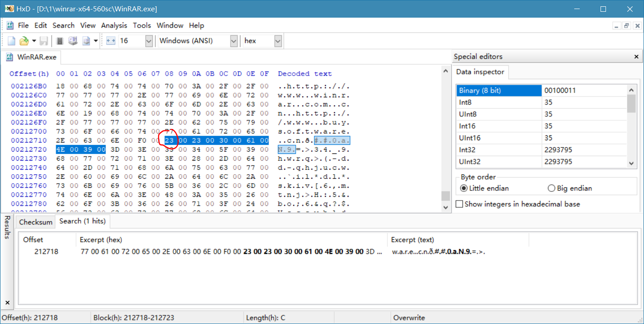The width and height of the screenshot is (644, 324).
Task: Close the inner WinRAR.exe document window
Action: point(637,26)
